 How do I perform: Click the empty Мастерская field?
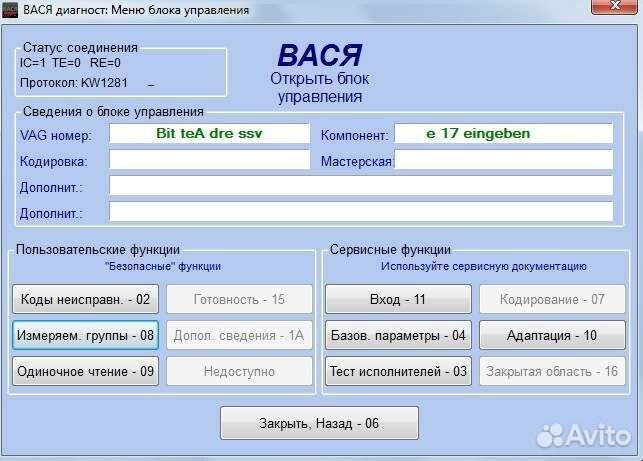click(504, 160)
